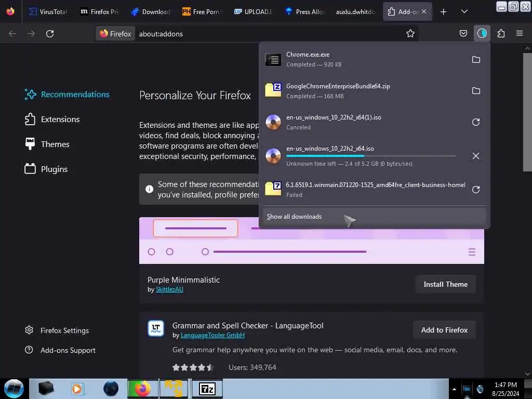Image resolution: width=532 pixels, height=399 pixels.
Task: Retry the failed 6.1.6519.1.winmain download
Action: 476,189
